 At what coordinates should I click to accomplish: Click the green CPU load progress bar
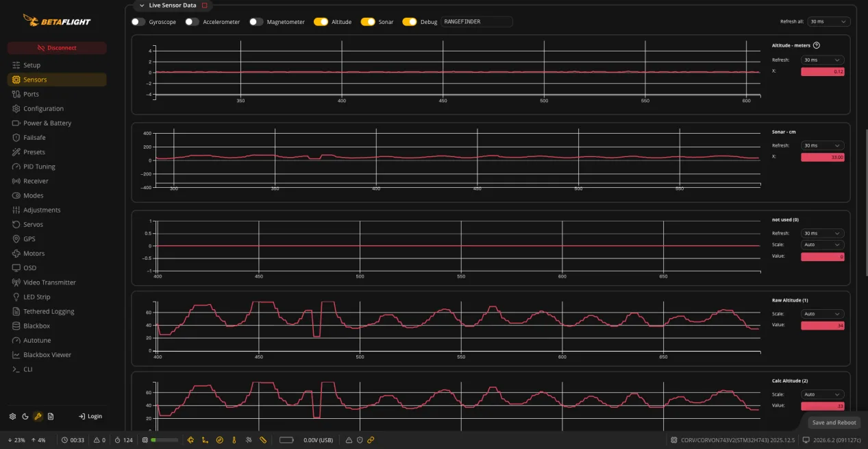(164, 440)
